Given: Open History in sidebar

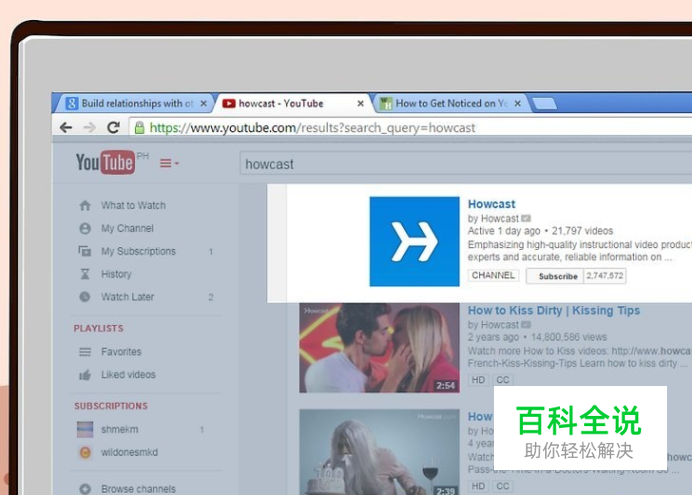Looking at the screenshot, I should [116, 274].
